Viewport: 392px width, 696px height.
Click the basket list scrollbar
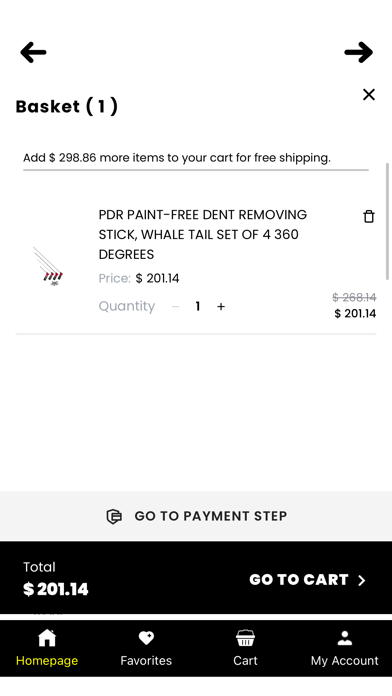388,221
